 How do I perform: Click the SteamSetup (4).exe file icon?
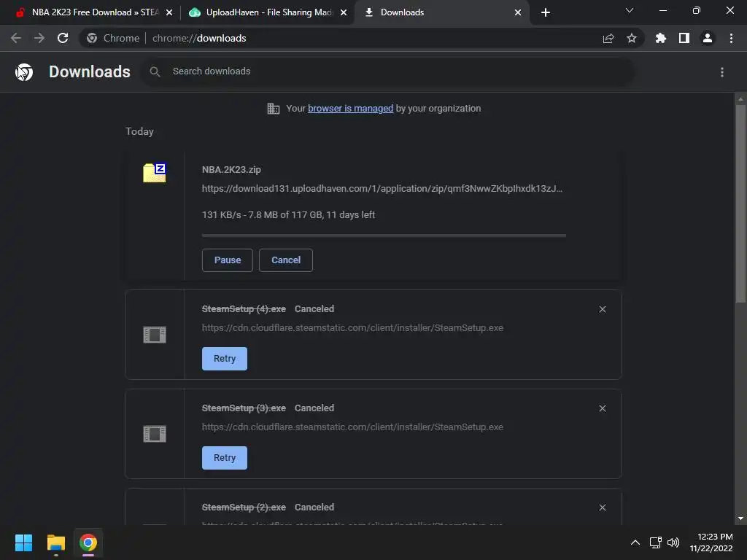point(155,335)
